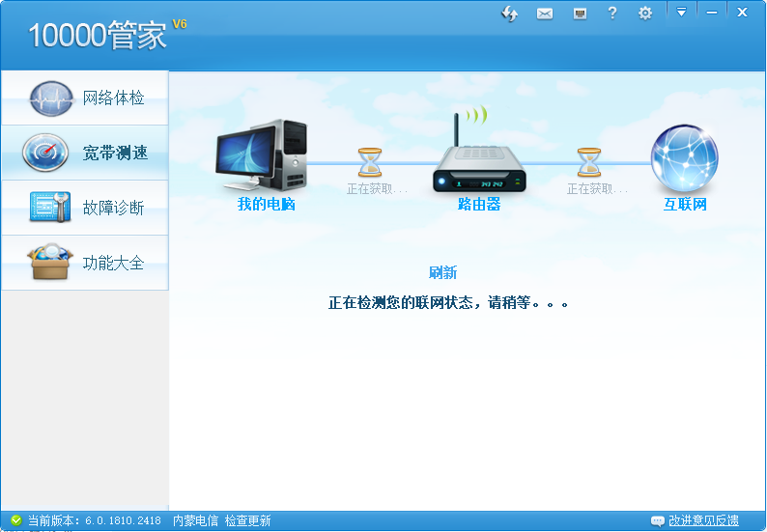Click the 刷新 refresh link
The image size is (767, 532).
pyautogui.click(x=442, y=272)
